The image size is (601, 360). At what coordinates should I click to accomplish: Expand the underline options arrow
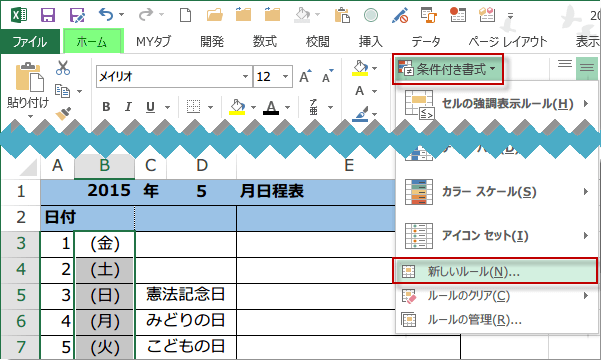pos(167,107)
